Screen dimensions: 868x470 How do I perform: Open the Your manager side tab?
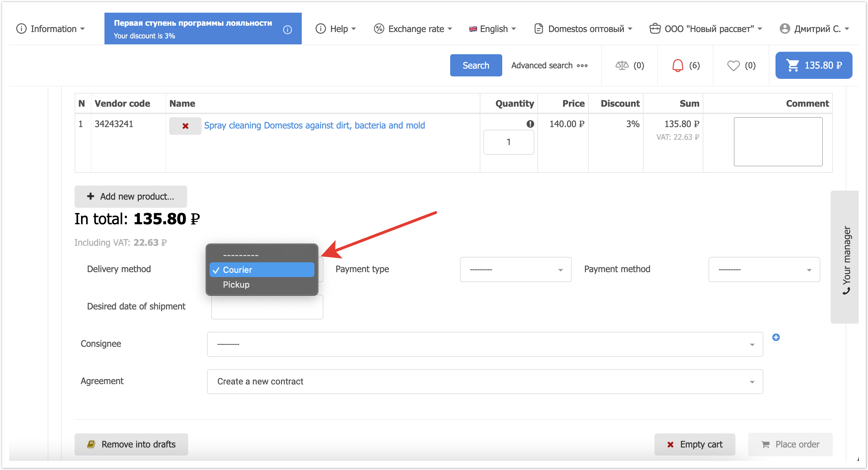(x=845, y=257)
